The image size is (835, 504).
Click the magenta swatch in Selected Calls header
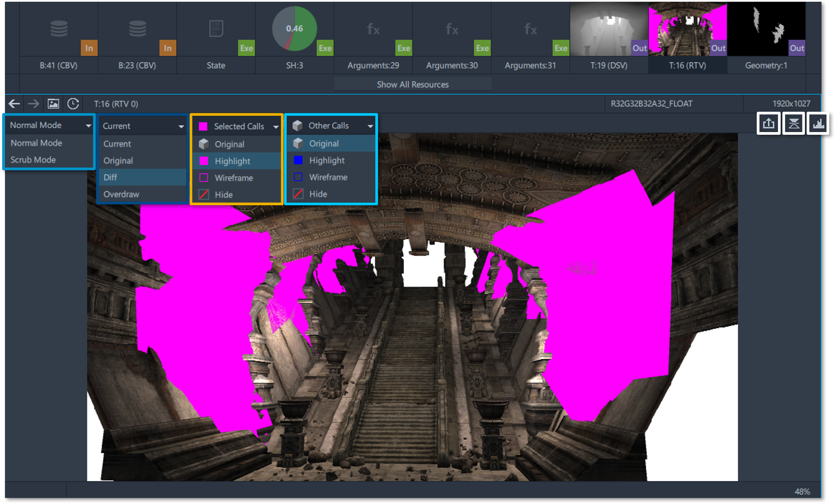tap(203, 126)
